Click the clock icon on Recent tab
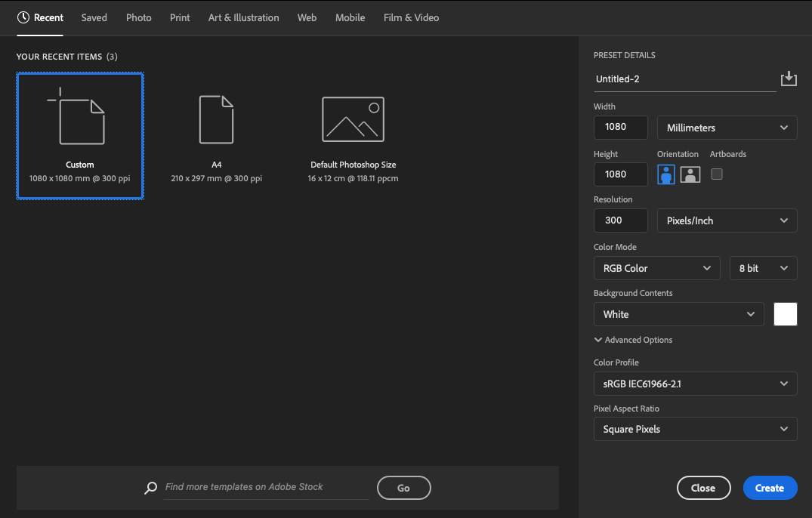The image size is (812, 518). point(23,17)
